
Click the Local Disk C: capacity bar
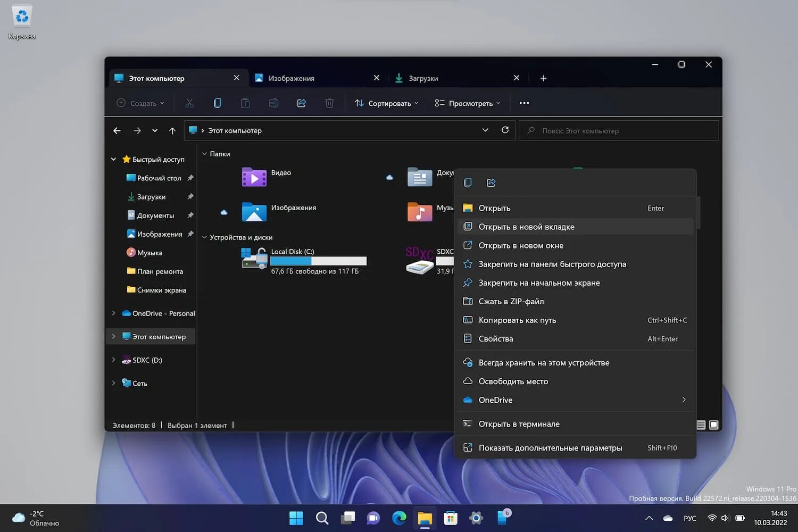318,261
